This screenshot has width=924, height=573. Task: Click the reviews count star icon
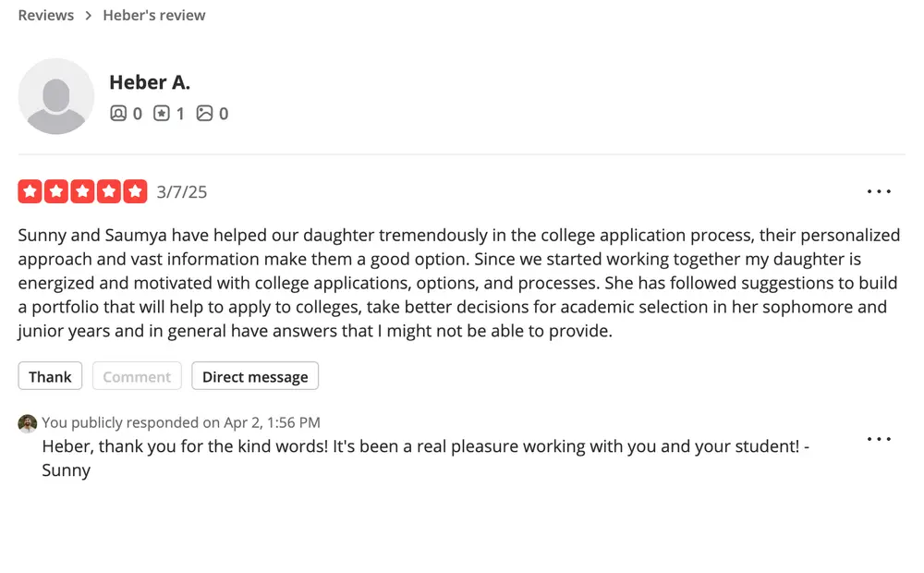pyautogui.click(x=162, y=113)
